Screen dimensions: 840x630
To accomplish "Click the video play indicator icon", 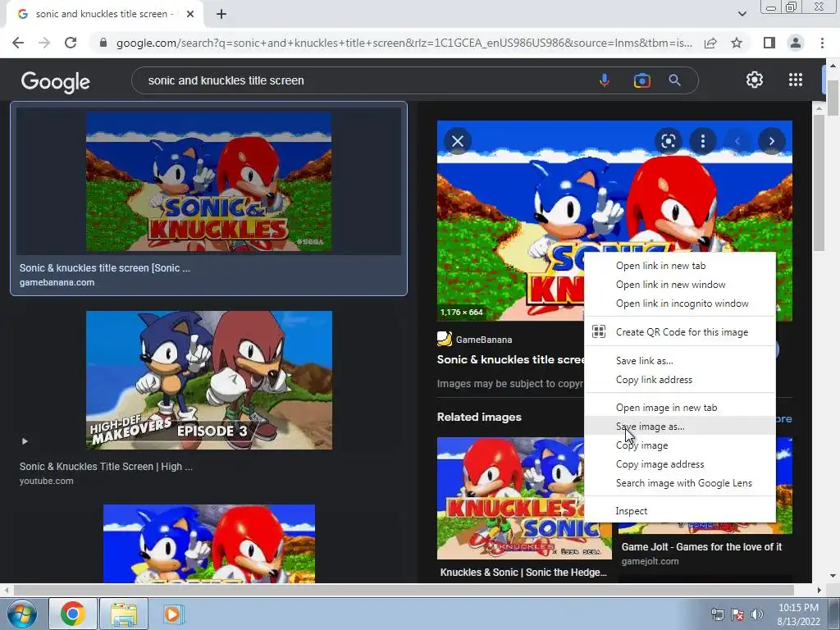I will click(25, 441).
